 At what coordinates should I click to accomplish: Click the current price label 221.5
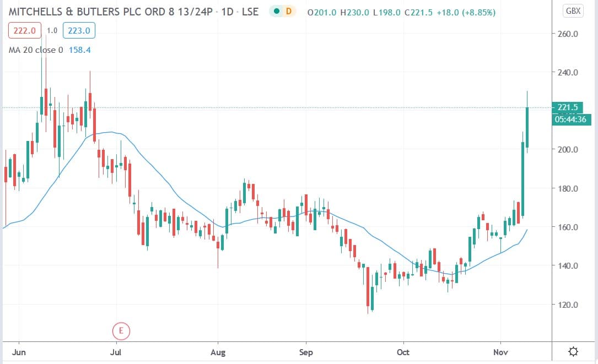click(568, 107)
